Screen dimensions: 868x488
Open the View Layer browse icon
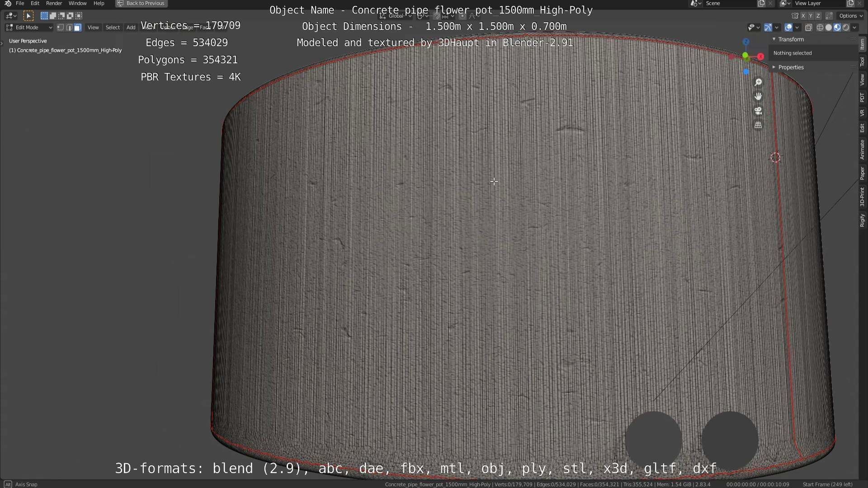tap(785, 3)
